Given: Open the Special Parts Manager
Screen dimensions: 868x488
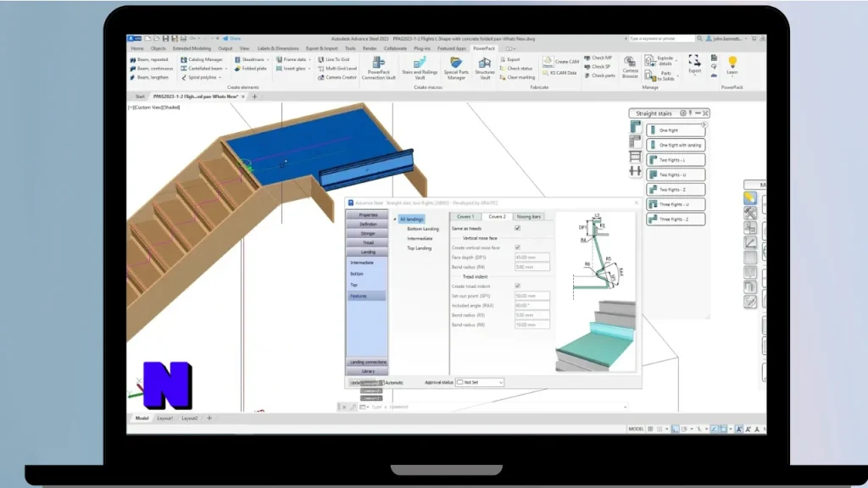Looking at the screenshot, I should click(x=456, y=69).
